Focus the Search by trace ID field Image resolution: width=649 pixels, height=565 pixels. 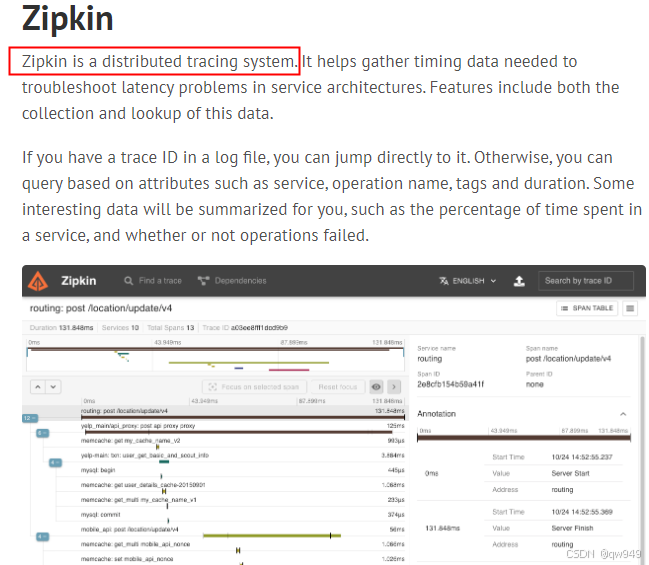point(586,281)
